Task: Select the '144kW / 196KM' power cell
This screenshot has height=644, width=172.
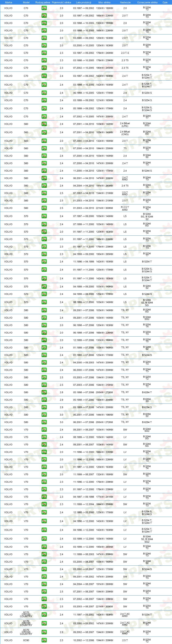Action: pyautogui.click(x=104, y=415)
